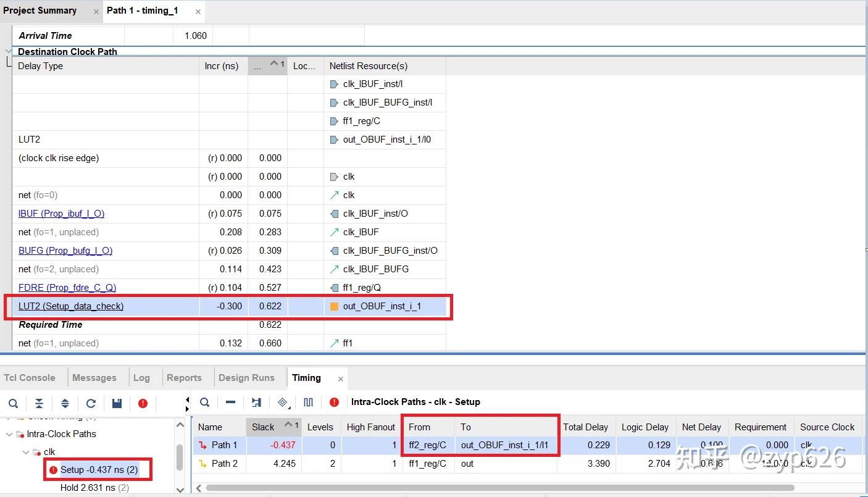Open the IBUF (Prop_ibuf_I_O) hyperlink
The height and width of the screenshot is (497, 868).
61,214
